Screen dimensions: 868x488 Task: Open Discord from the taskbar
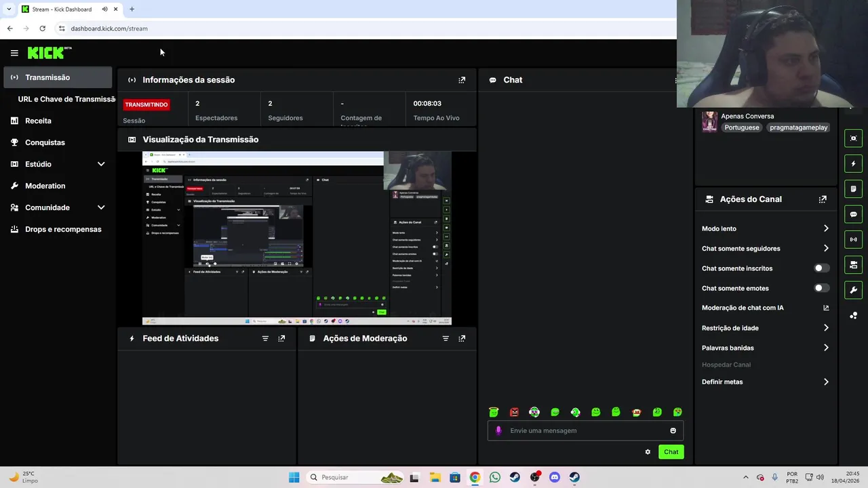[555, 477]
